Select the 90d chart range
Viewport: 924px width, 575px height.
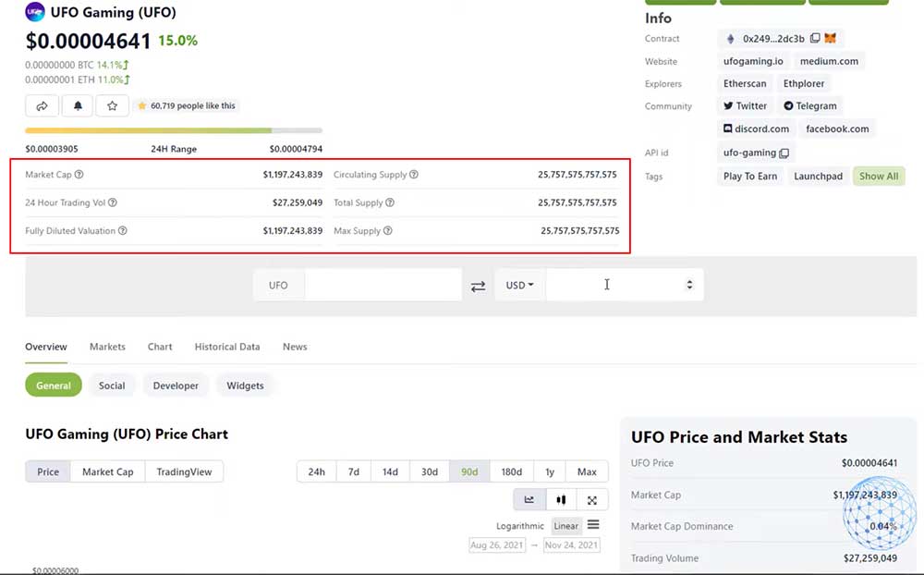click(468, 471)
